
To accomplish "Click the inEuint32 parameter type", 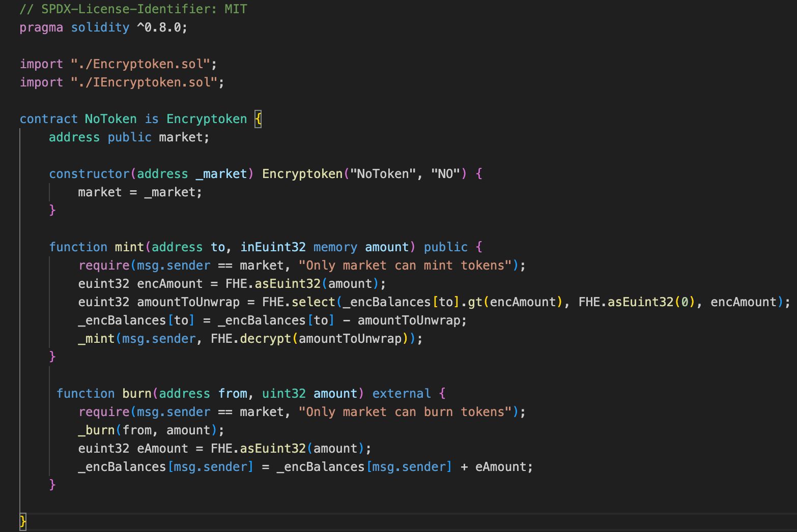I will [x=273, y=247].
